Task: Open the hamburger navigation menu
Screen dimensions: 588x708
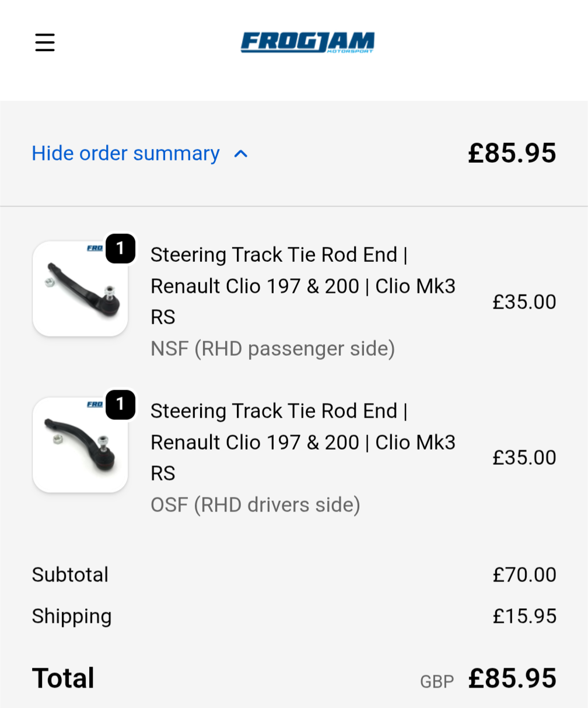Action: click(x=45, y=43)
